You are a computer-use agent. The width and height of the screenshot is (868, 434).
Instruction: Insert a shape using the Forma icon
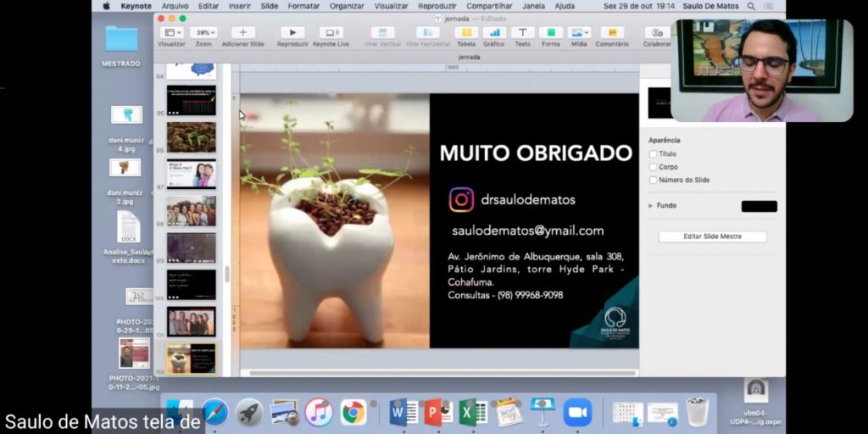pos(551,33)
